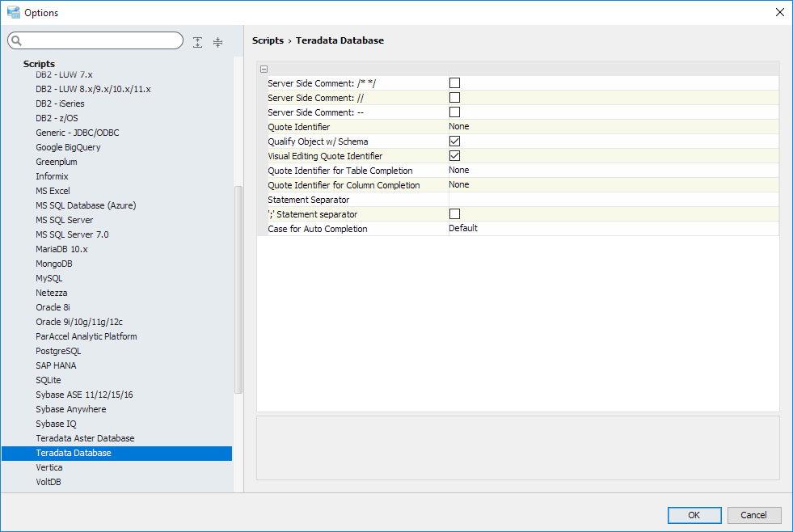Click the Cancel button

pos(753,515)
